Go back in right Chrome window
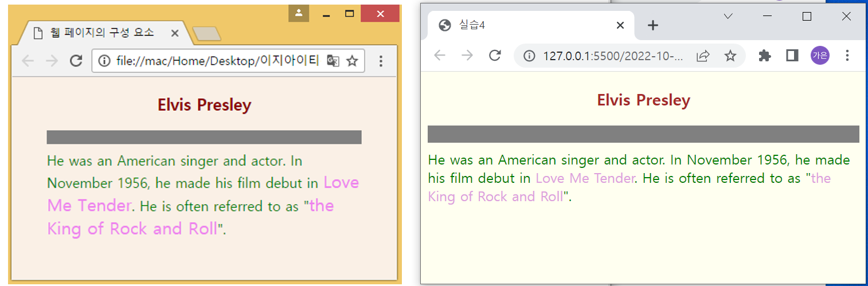Viewport: 868px width, 286px height. 440,55
